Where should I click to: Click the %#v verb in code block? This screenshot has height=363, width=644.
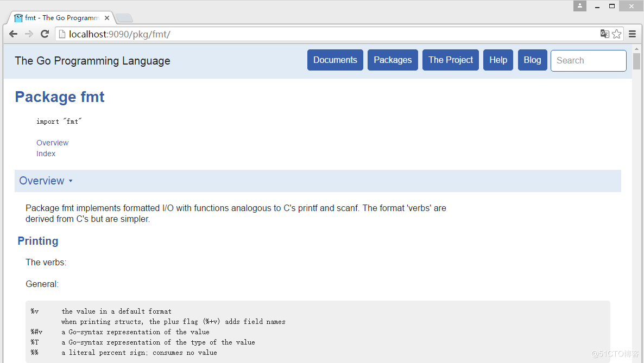[36, 332]
